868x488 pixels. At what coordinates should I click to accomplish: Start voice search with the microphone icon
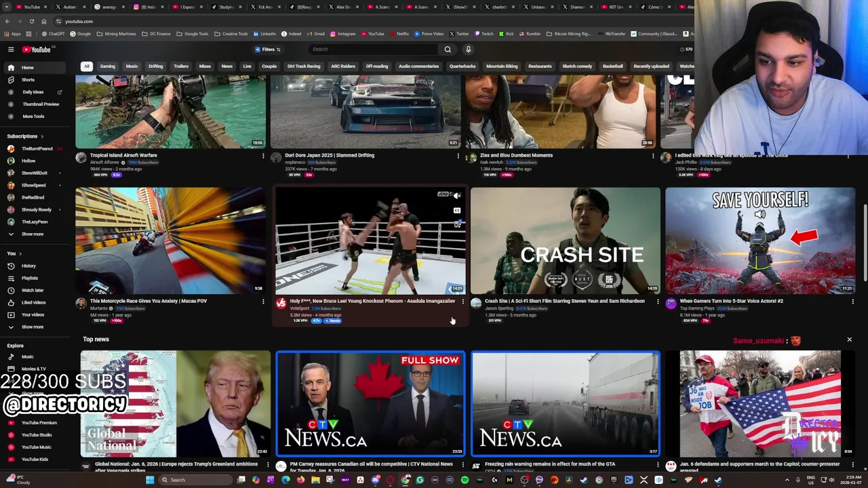(x=468, y=49)
